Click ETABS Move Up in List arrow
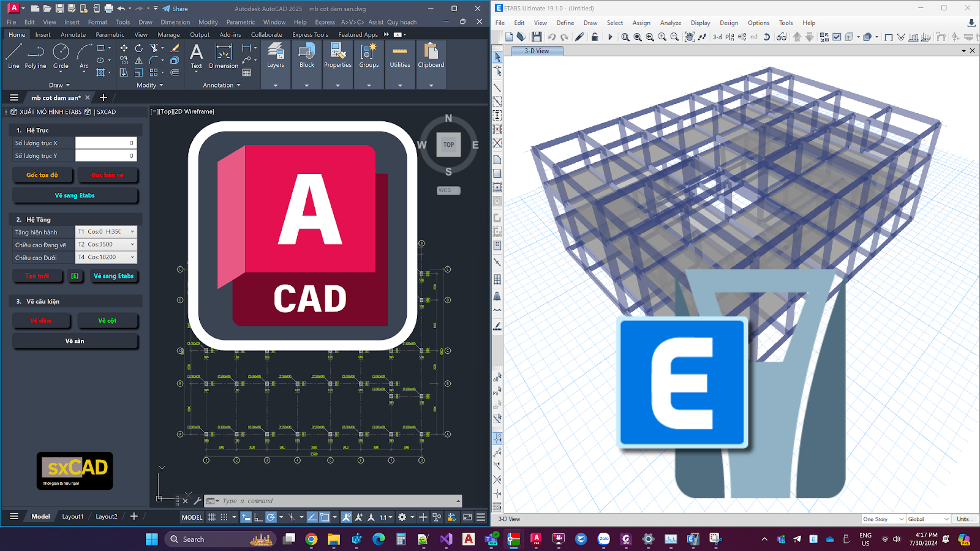 [x=797, y=37]
